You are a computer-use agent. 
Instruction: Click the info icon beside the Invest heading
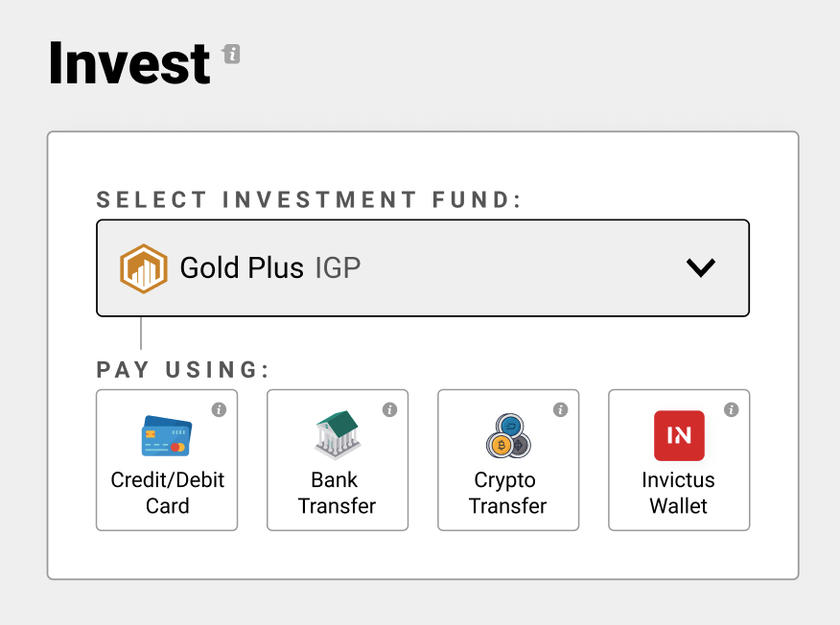[x=231, y=54]
